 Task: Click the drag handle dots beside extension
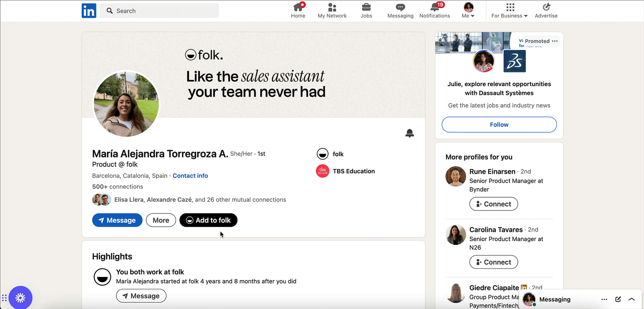tap(4, 297)
